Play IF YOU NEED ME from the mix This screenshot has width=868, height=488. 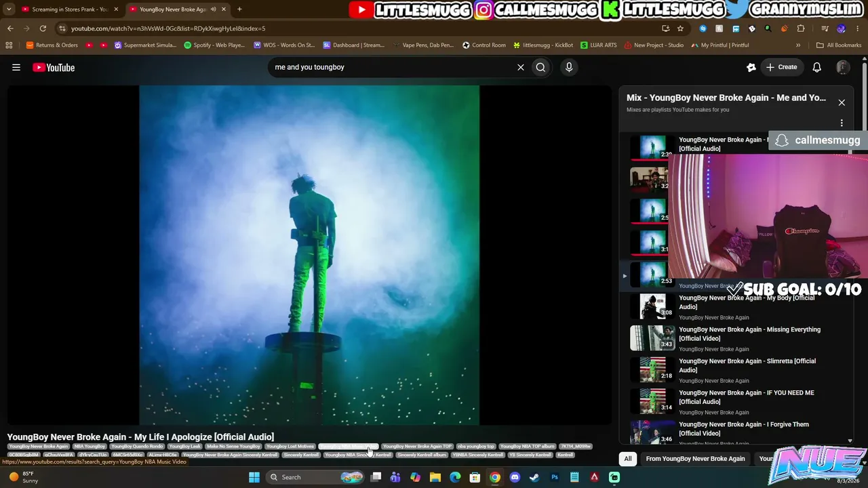(x=736, y=401)
